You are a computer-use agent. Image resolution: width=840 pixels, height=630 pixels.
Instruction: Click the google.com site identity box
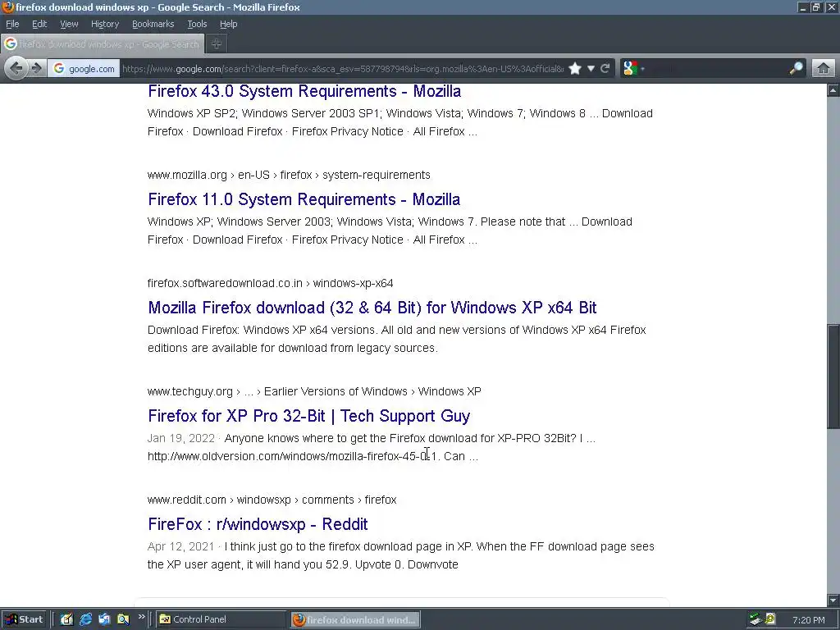84,69
